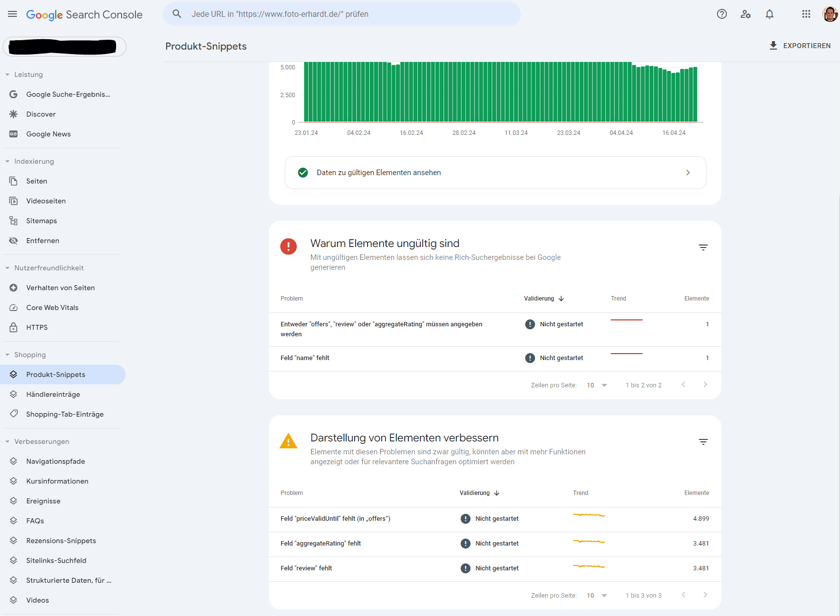Open the 'offers, review oder aggregateRating' issue
This screenshot has width=840, height=616.
[x=495, y=329]
